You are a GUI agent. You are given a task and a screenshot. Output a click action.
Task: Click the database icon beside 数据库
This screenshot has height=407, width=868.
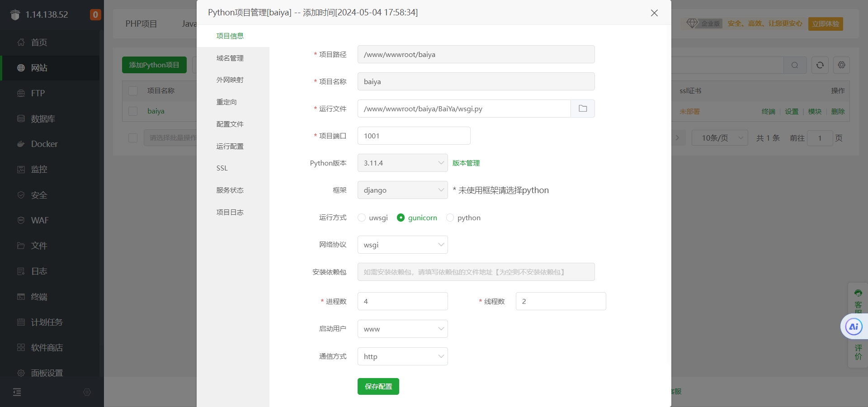click(x=21, y=118)
